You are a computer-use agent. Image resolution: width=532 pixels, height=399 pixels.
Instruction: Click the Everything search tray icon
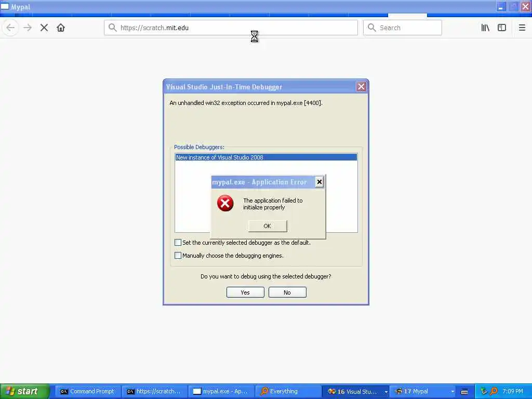point(494,391)
